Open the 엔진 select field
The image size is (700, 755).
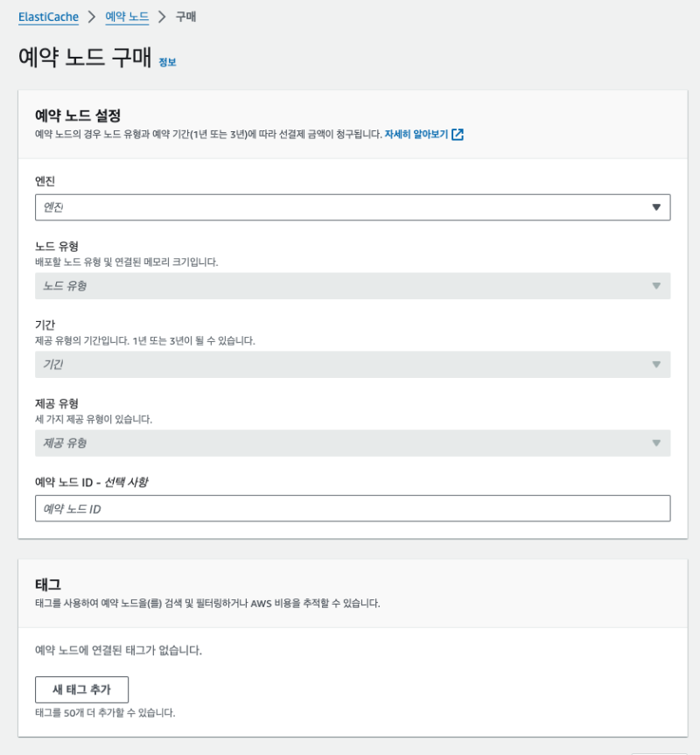pos(341,207)
